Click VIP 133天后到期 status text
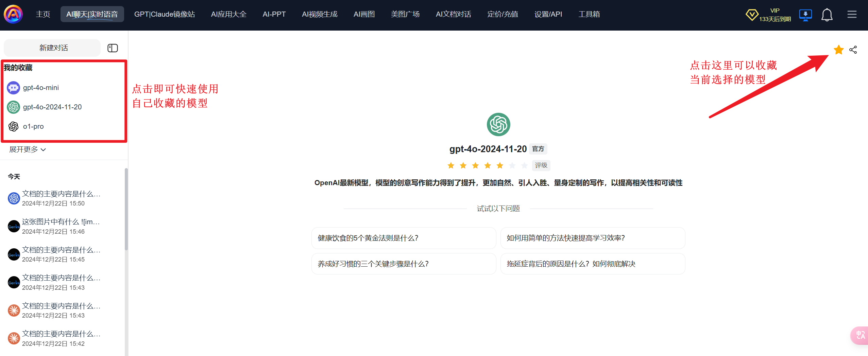Screen dimensions: 868x356 (775, 15)
